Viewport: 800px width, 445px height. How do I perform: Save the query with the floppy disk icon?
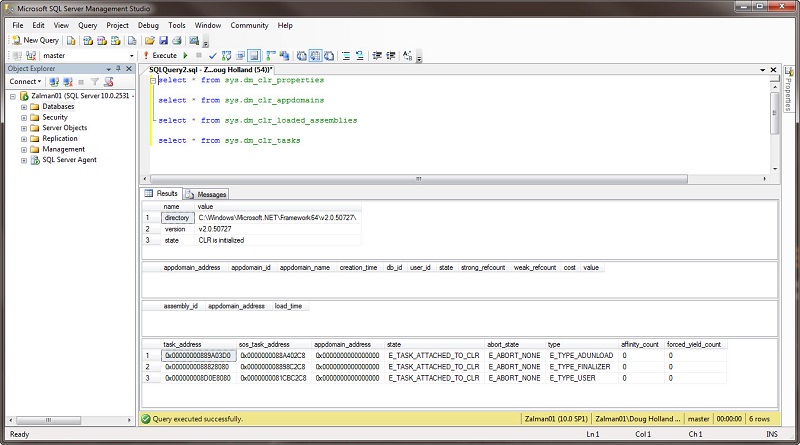click(x=163, y=40)
